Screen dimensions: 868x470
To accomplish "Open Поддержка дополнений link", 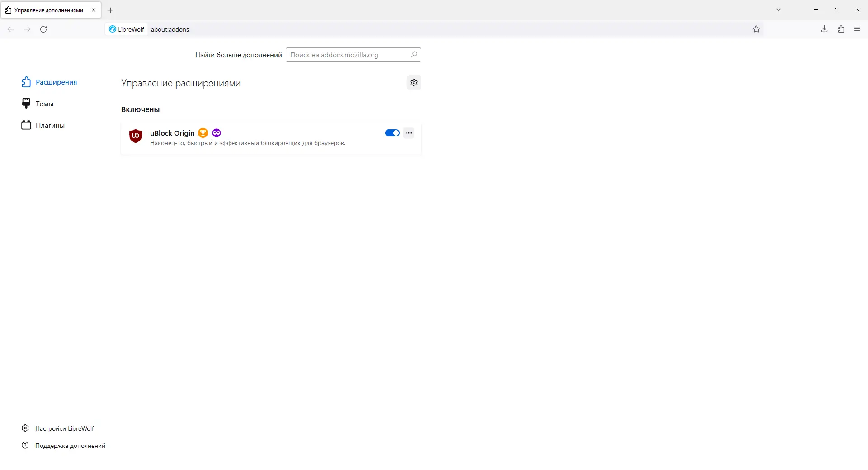I will (x=70, y=446).
